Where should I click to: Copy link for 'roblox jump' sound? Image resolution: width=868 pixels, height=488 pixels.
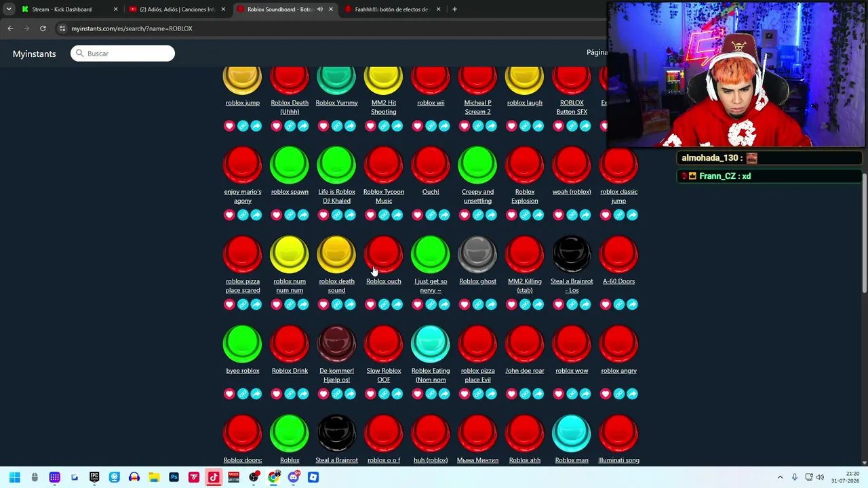click(x=243, y=126)
